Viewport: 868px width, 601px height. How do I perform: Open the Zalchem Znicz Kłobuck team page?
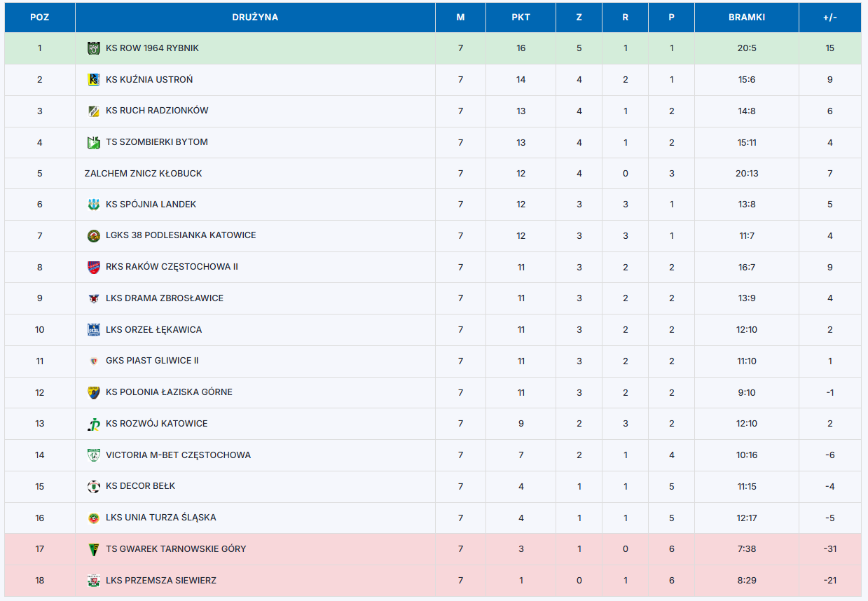click(x=143, y=174)
